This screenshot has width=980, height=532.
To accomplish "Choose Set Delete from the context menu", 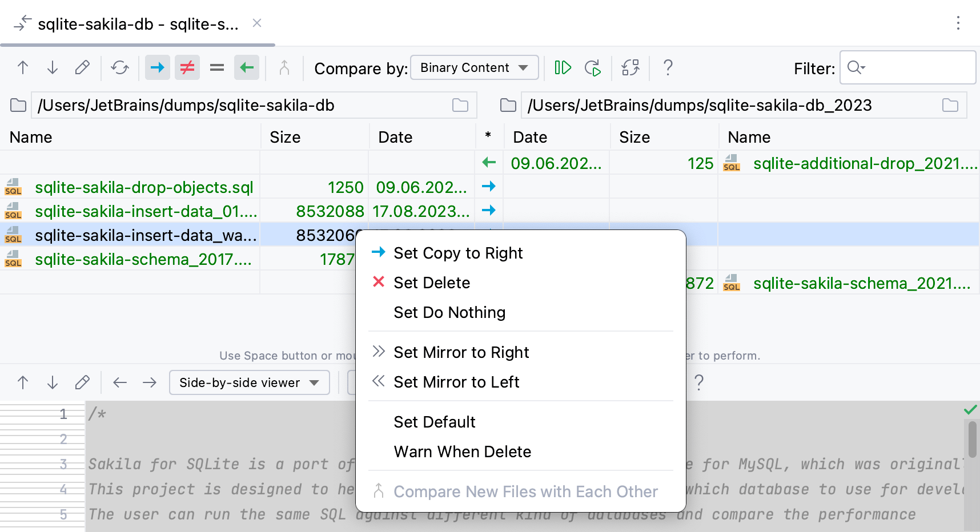I will (432, 282).
